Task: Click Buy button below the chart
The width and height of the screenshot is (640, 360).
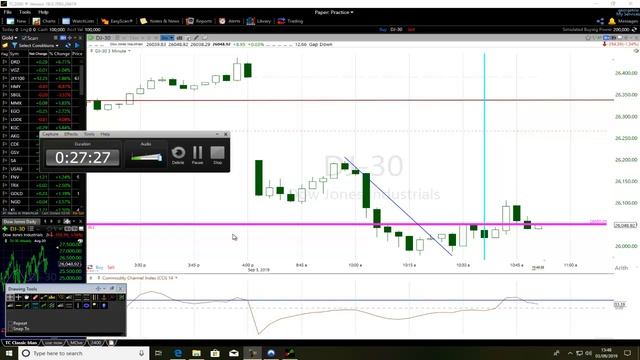Action: (x=100, y=267)
